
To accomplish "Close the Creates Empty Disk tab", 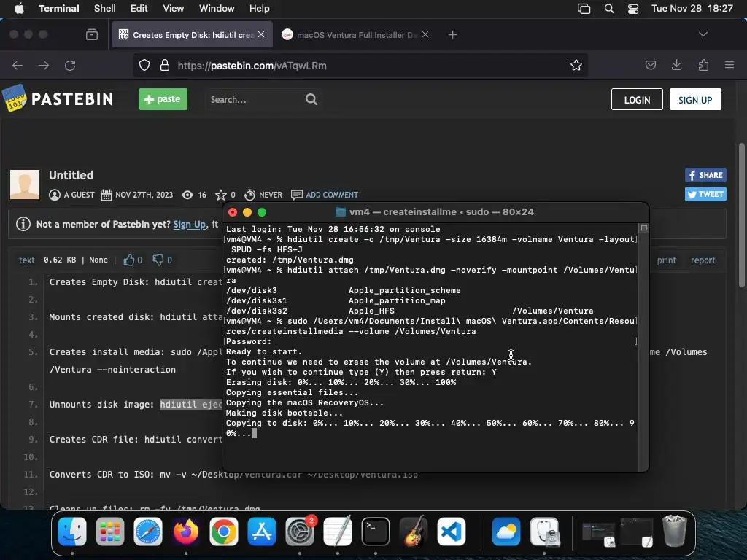I will (261, 34).
